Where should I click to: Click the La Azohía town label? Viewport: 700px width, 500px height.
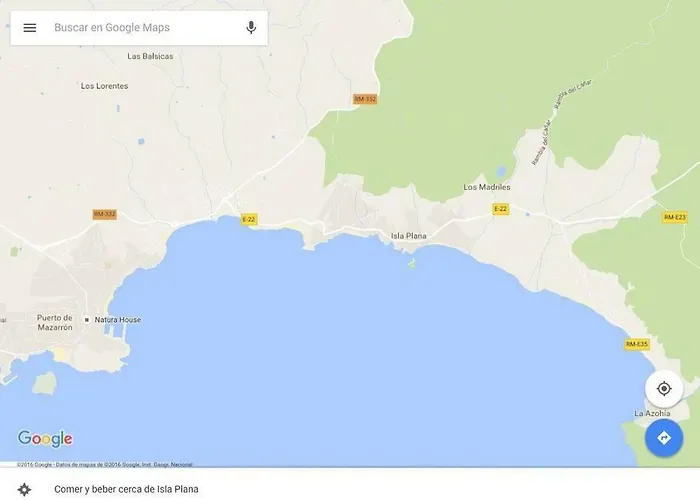[x=652, y=413]
